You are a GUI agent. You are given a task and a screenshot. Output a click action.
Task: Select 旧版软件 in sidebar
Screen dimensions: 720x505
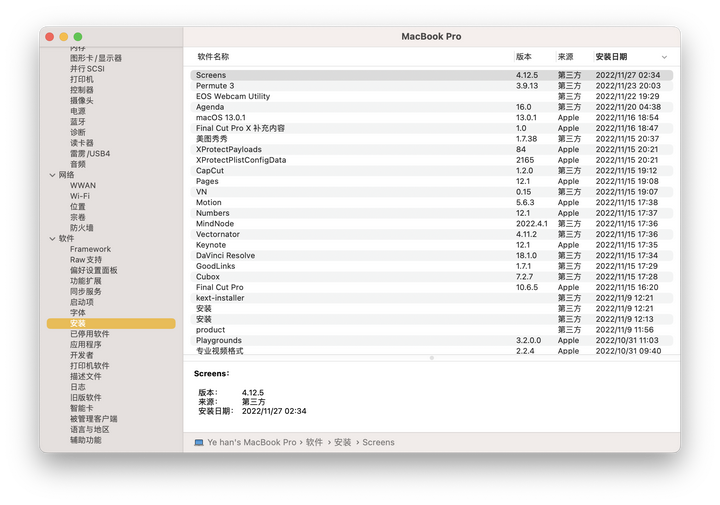86,398
